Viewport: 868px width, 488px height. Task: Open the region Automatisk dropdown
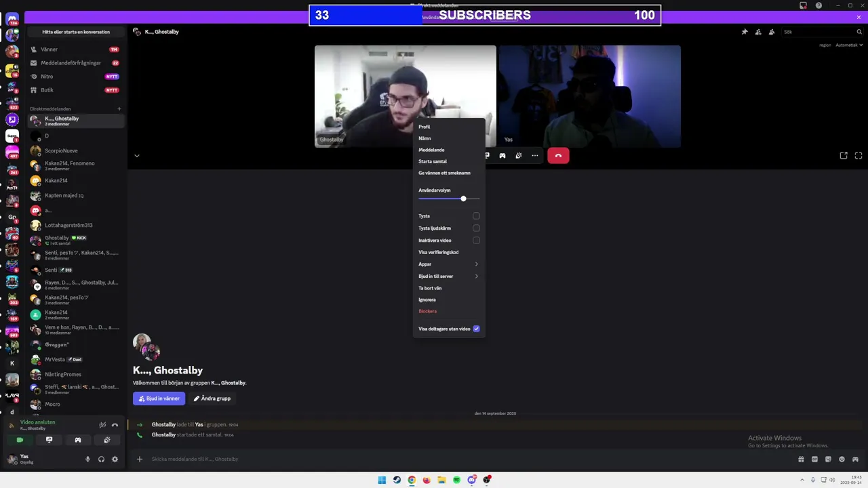tap(848, 45)
